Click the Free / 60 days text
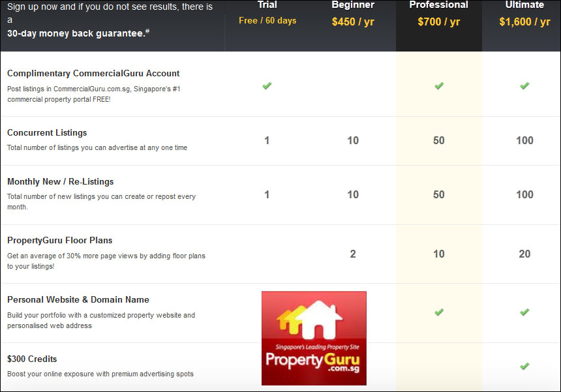Image resolution: width=561 pixels, height=392 pixels. [x=267, y=20]
